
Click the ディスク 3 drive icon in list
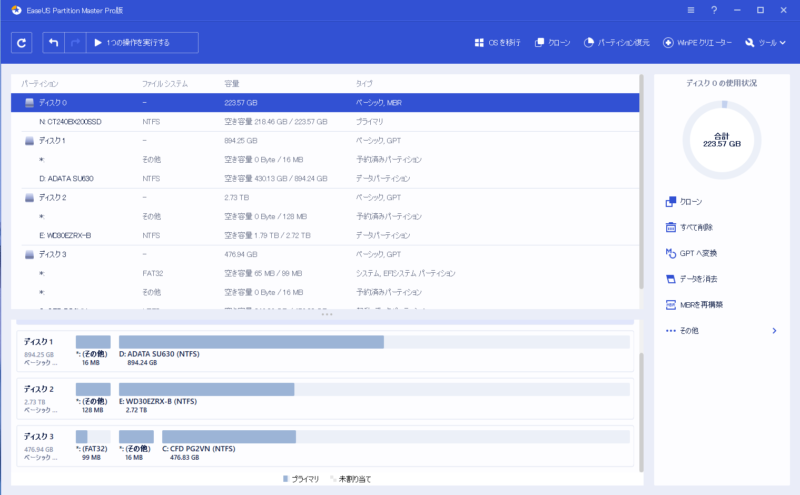(x=30, y=254)
